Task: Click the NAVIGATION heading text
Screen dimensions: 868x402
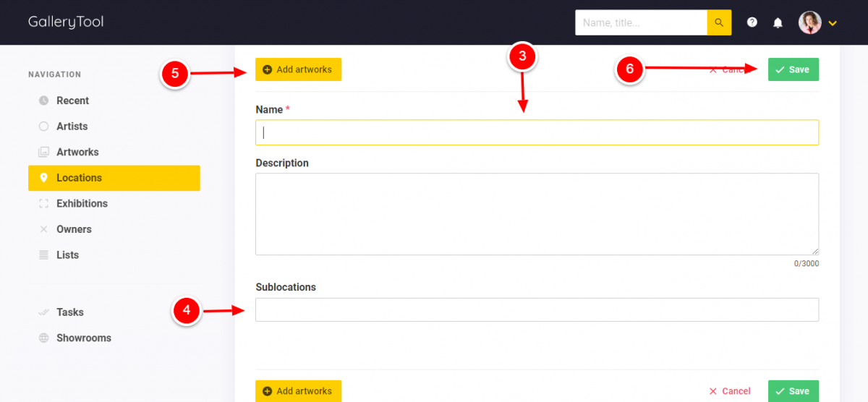Action: [x=55, y=74]
